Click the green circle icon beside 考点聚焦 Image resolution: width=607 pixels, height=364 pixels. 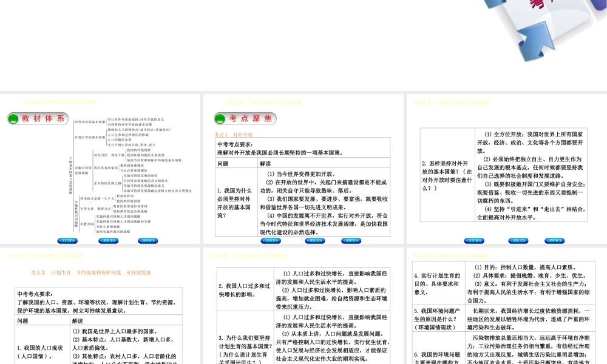click(220, 118)
